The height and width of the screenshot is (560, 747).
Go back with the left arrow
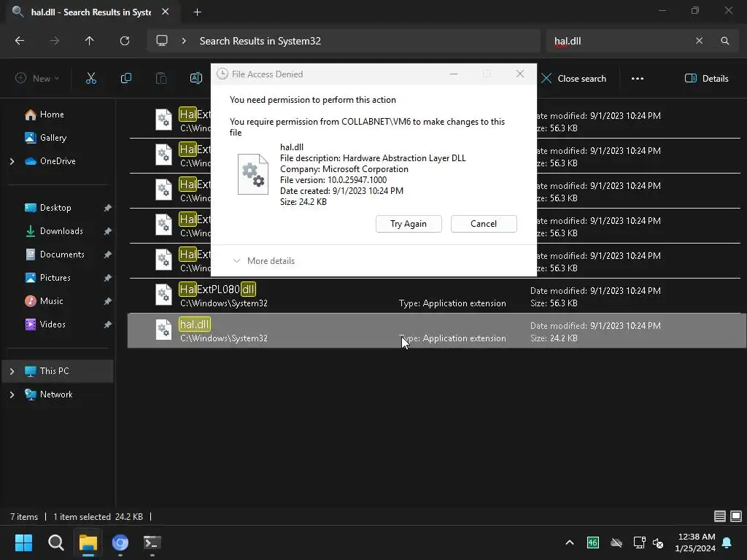coord(20,41)
